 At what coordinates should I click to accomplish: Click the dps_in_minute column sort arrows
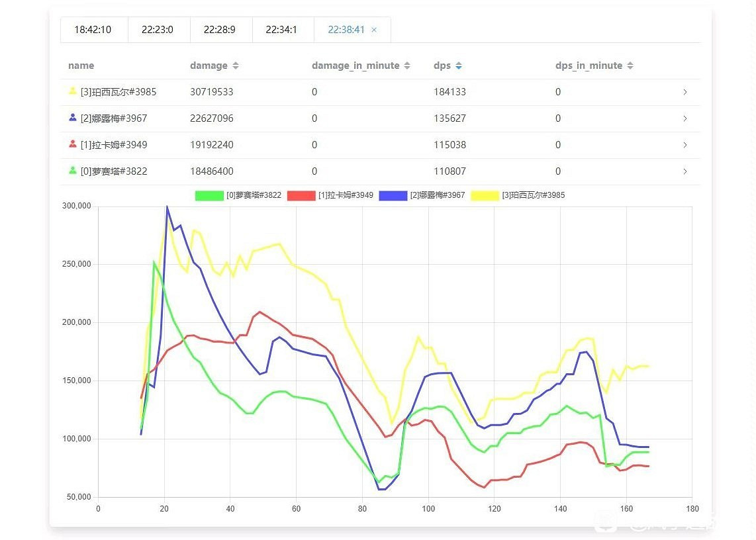[630, 66]
